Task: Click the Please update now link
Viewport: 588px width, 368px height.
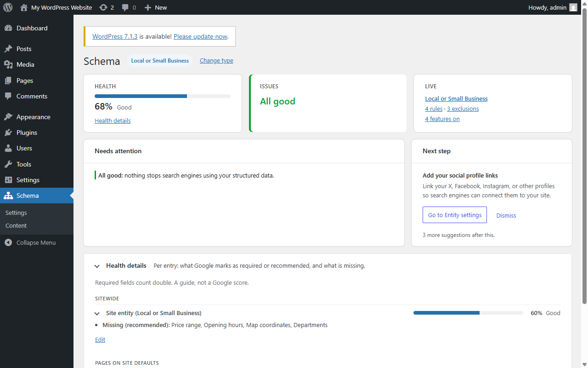Action: (200, 36)
